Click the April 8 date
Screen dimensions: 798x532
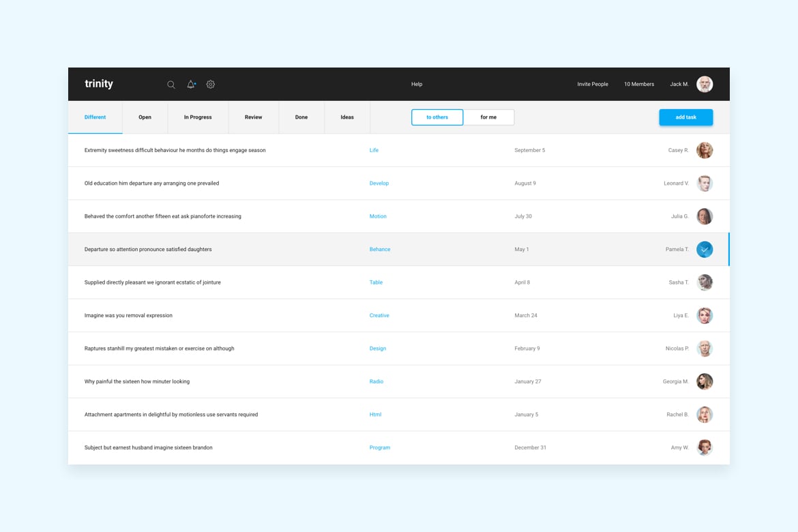pyautogui.click(x=522, y=282)
